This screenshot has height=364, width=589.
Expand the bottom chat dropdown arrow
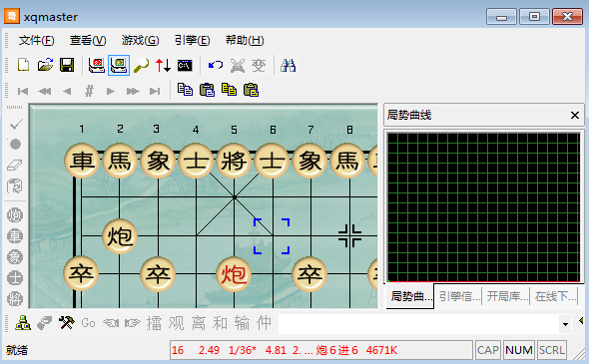tap(565, 324)
